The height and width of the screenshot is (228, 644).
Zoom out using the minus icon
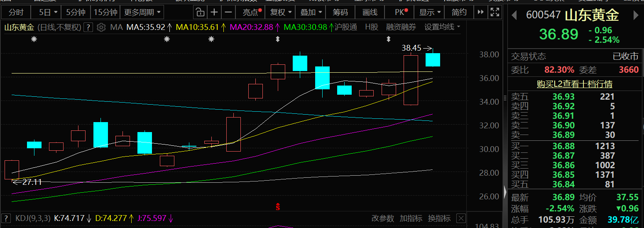(228, 12)
